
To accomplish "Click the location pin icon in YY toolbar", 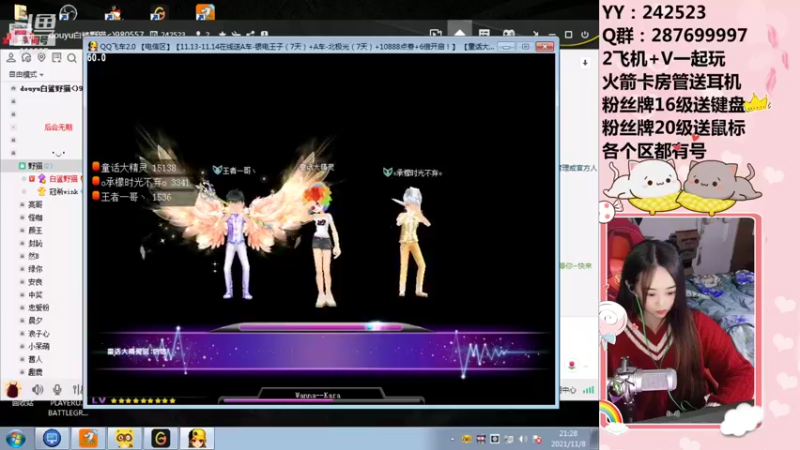I will click(41, 58).
